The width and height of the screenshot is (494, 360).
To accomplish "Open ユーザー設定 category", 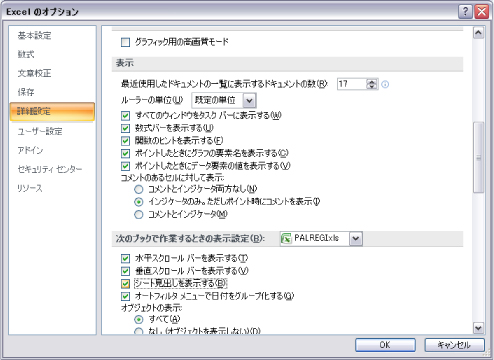I will pyautogui.click(x=40, y=131).
